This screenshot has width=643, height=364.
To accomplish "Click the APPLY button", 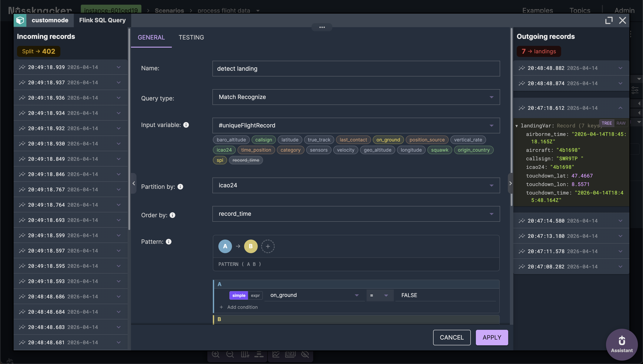I will 492,337.
